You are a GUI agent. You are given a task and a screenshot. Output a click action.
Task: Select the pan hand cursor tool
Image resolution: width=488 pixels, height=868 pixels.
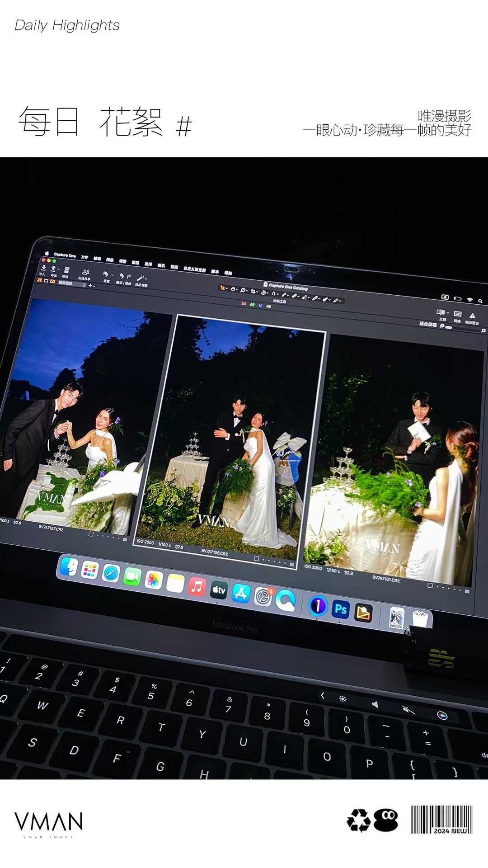[233, 289]
